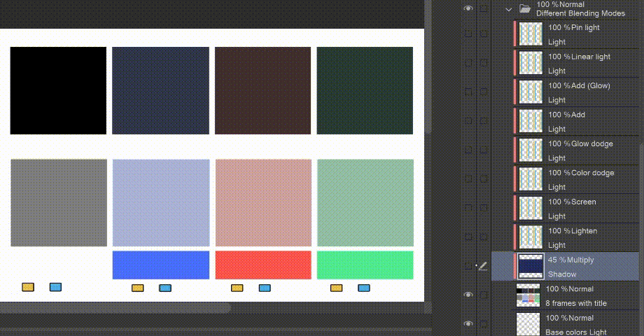Image resolution: width=644 pixels, height=336 pixels.
Task: Select the '100 % Screen' layer name
Action: point(572,202)
